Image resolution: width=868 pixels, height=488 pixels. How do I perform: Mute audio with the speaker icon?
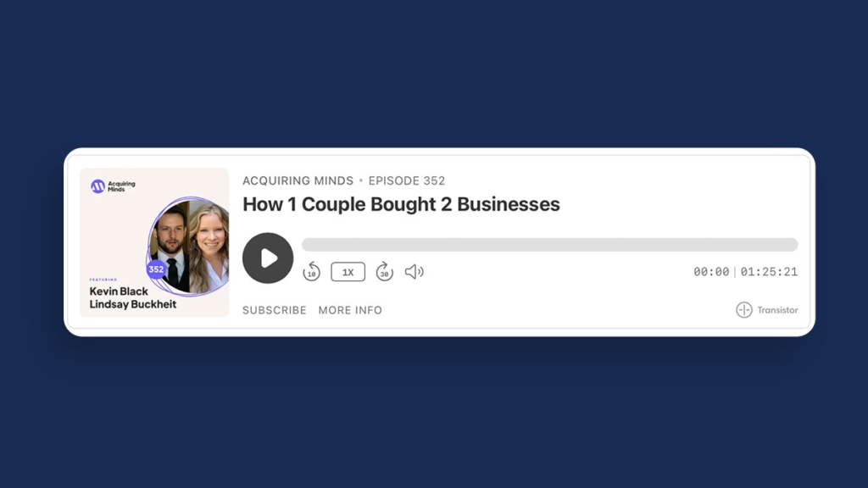click(414, 272)
